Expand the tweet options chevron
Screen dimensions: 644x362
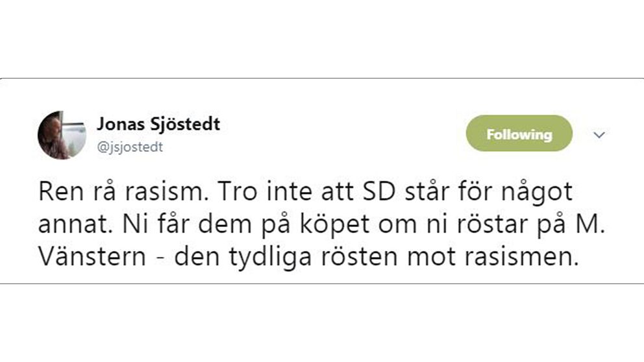pyautogui.click(x=599, y=135)
